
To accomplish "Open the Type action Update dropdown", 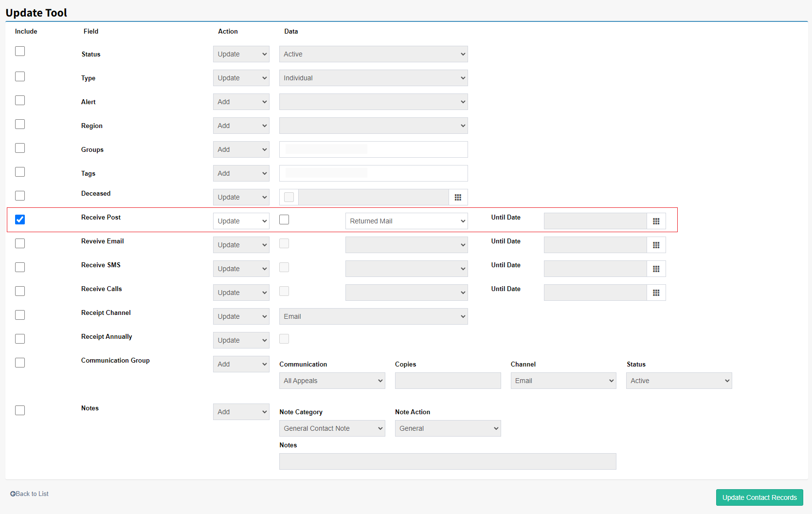I will click(241, 78).
